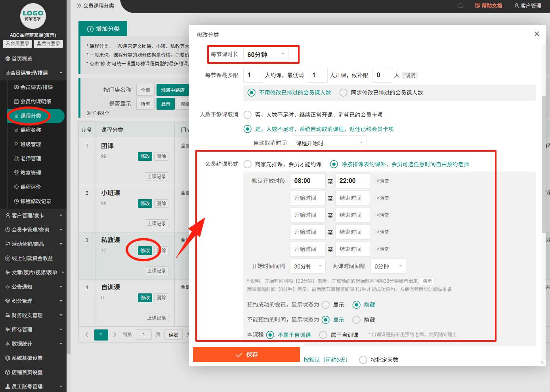Click the 默认开放时段 start time field 08:00
Image resolution: width=550 pixels, height=392 pixels.
pos(307,181)
